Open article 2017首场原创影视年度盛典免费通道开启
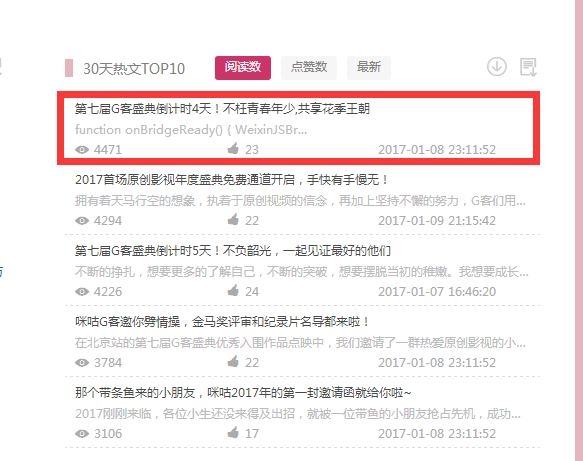 pyautogui.click(x=231, y=180)
